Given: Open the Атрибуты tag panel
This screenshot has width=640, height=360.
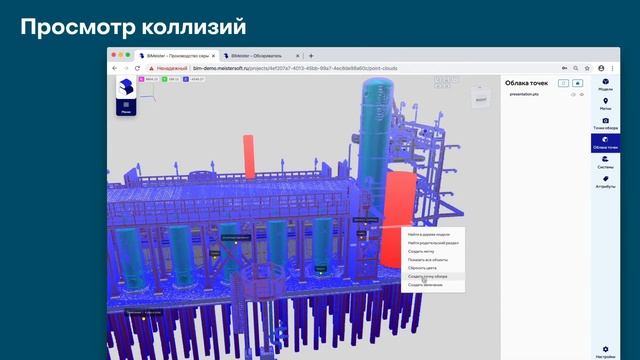Looking at the screenshot, I should pos(605,182).
